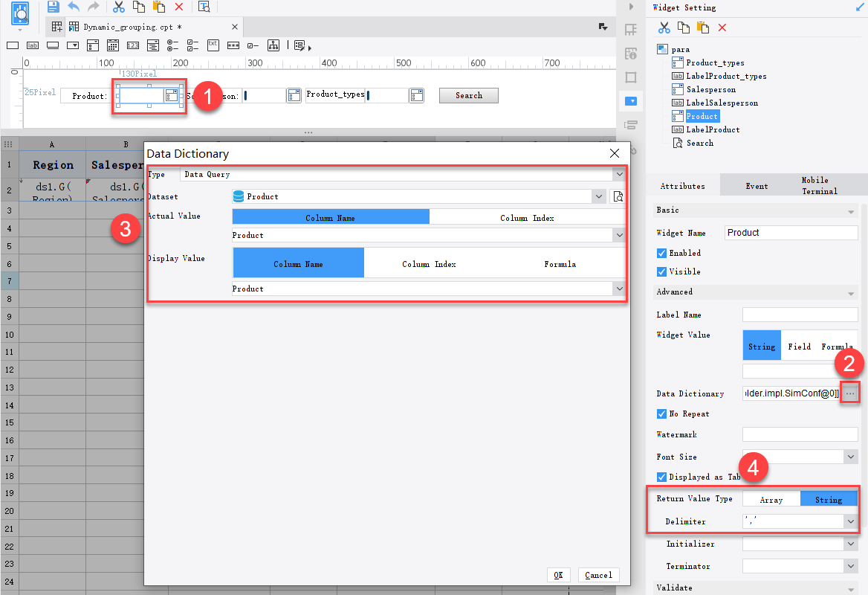Click the Search button in the form

point(469,95)
